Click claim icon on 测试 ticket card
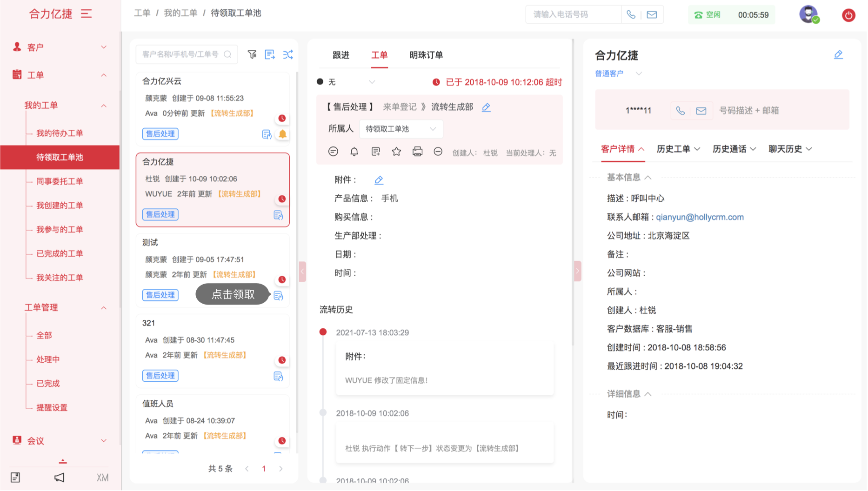This screenshot has height=491, width=868. [x=278, y=296]
